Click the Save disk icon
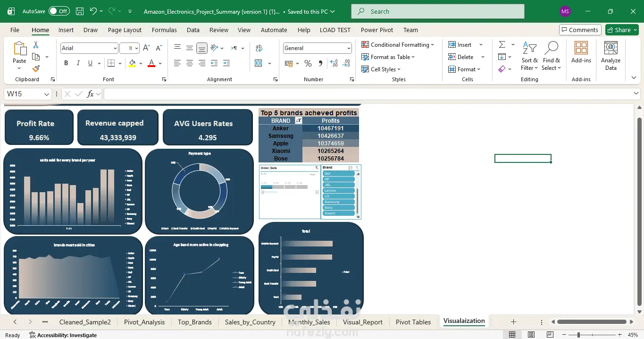Viewport: 644px width, 339px height. coord(80,11)
